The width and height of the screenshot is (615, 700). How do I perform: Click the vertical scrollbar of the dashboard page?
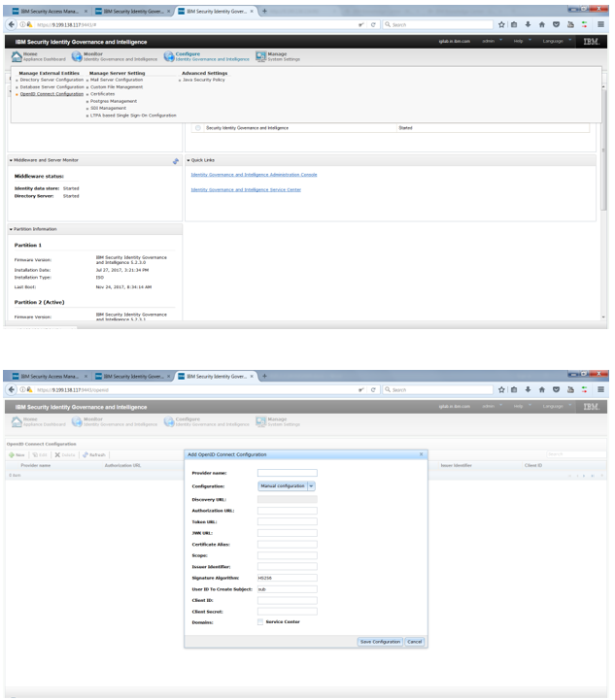click(x=603, y=150)
